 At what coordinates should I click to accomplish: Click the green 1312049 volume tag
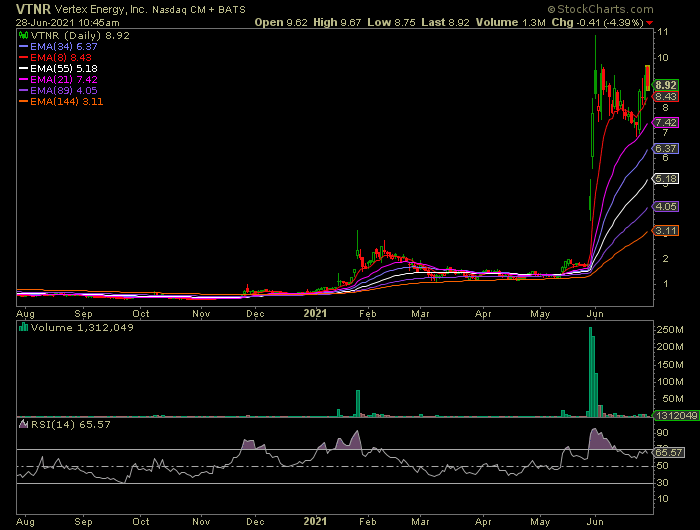(676, 416)
